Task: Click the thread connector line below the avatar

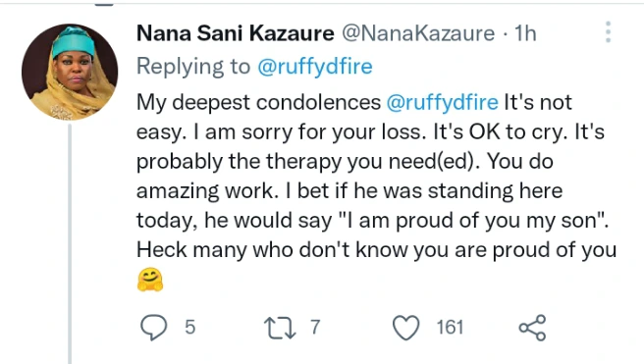Action: [x=70, y=243]
